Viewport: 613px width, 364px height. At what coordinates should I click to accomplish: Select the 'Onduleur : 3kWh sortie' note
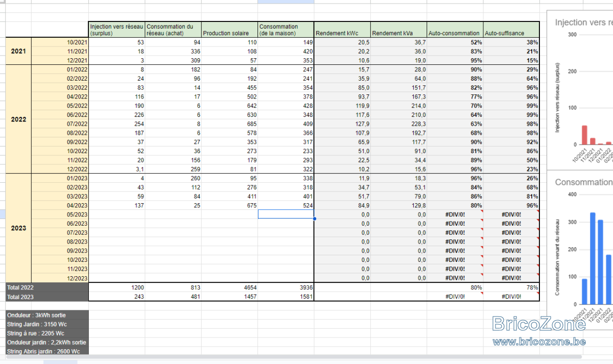click(47, 315)
